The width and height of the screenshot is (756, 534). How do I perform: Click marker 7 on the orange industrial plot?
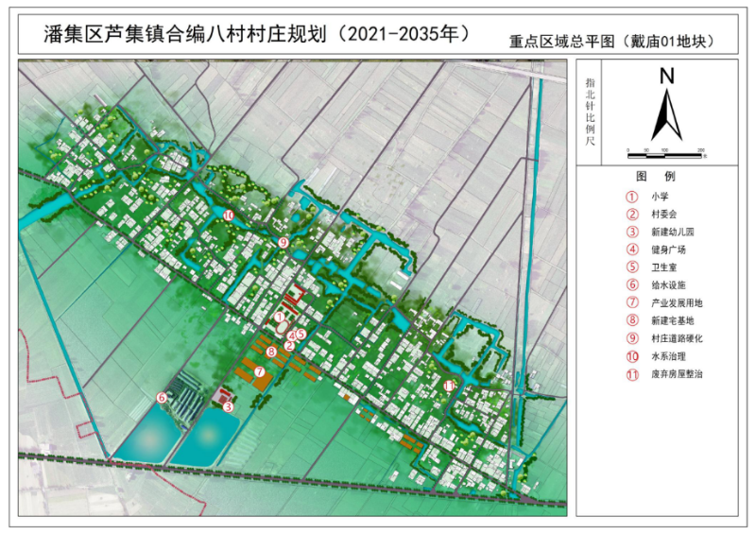coord(258,371)
